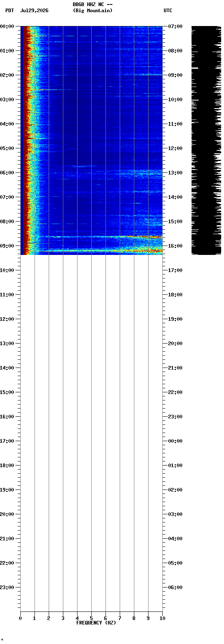
Task: Click the black seismogram amplitude trace
Action: tap(206, 140)
